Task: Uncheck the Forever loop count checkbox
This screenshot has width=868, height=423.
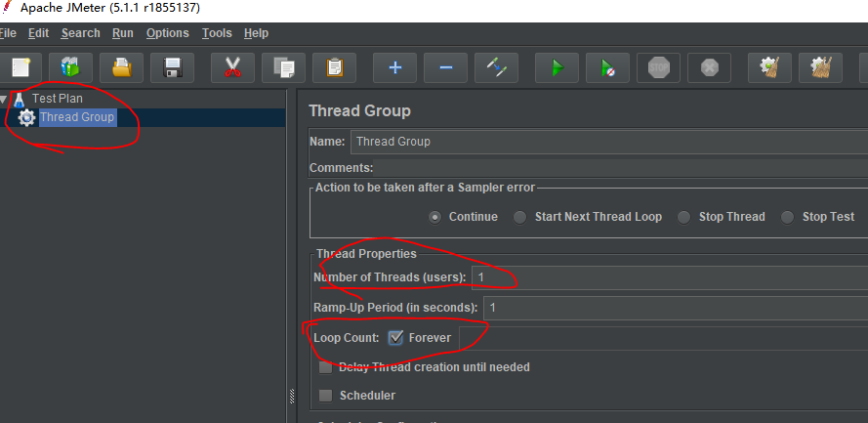Action: point(395,337)
